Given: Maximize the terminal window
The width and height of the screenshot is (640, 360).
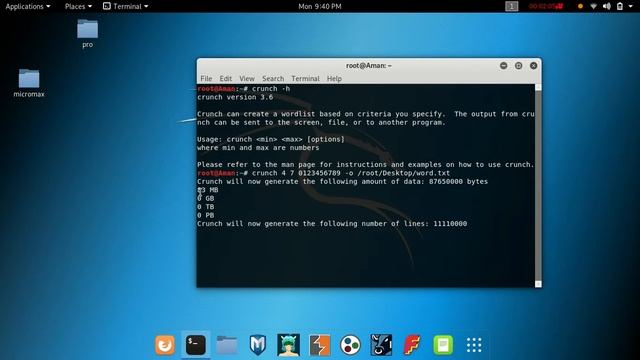Looking at the screenshot, I should [x=518, y=65].
